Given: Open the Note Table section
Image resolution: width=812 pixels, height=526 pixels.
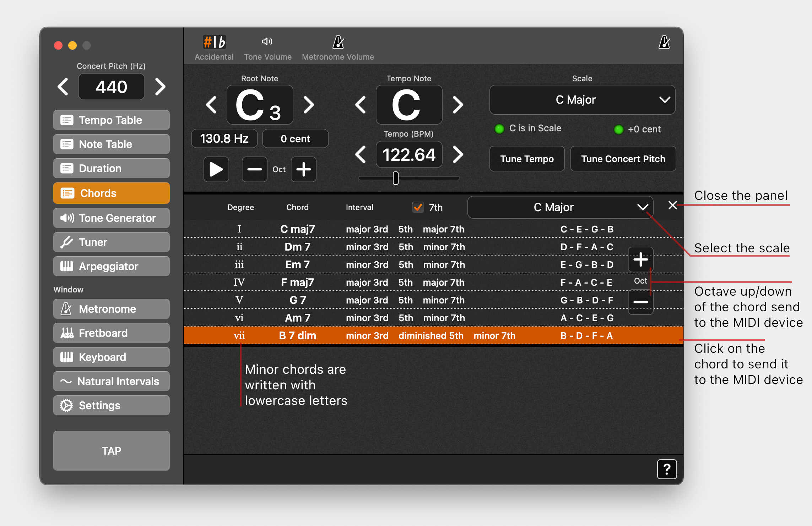Looking at the screenshot, I should [x=112, y=144].
